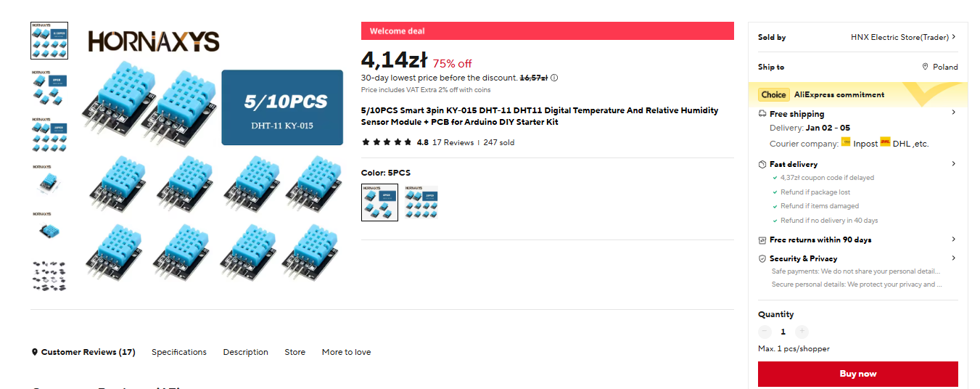Open the HNX Electric Store seller link
Image resolution: width=980 pixels, height=389 pixels.
coord(903,37)
